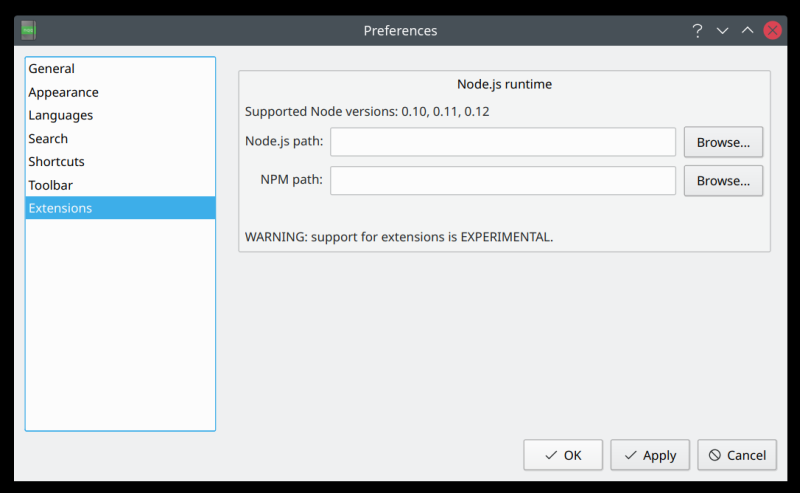The height and width of the screenshot is (493, 800).
Task: Switch to the Appearance section
Action: pos(63,92)
